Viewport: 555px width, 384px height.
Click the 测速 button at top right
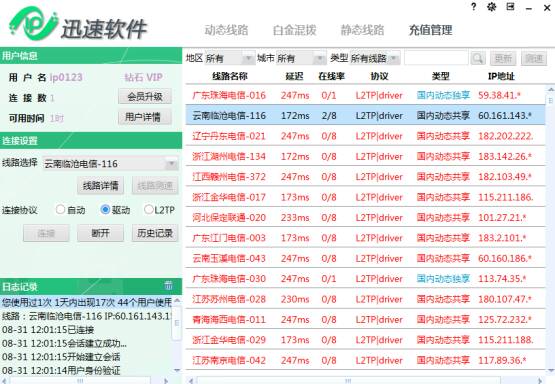534,58
